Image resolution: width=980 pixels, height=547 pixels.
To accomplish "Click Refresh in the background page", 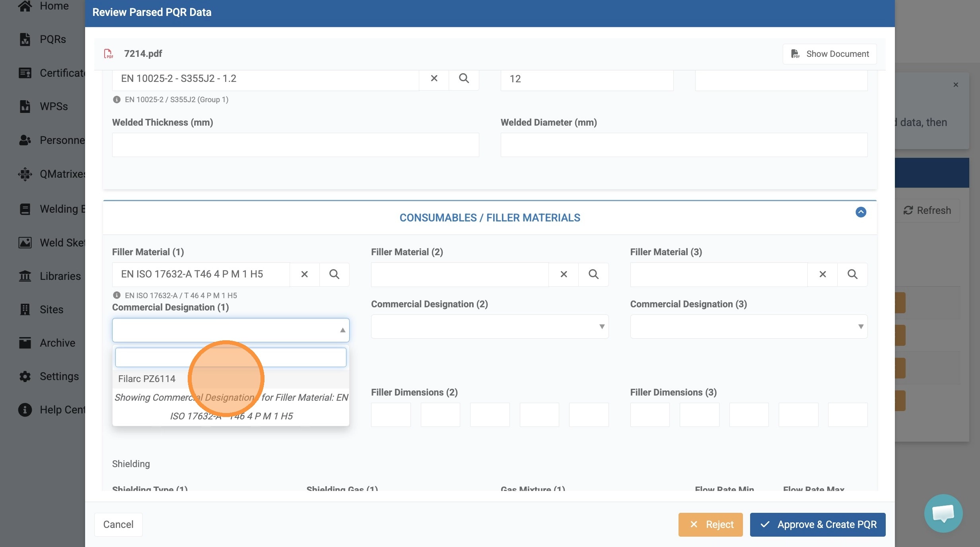I will click(927, 210).
